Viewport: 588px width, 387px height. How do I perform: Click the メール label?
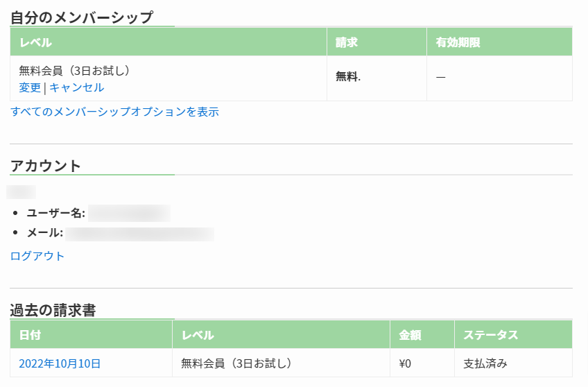coord(45,233)
